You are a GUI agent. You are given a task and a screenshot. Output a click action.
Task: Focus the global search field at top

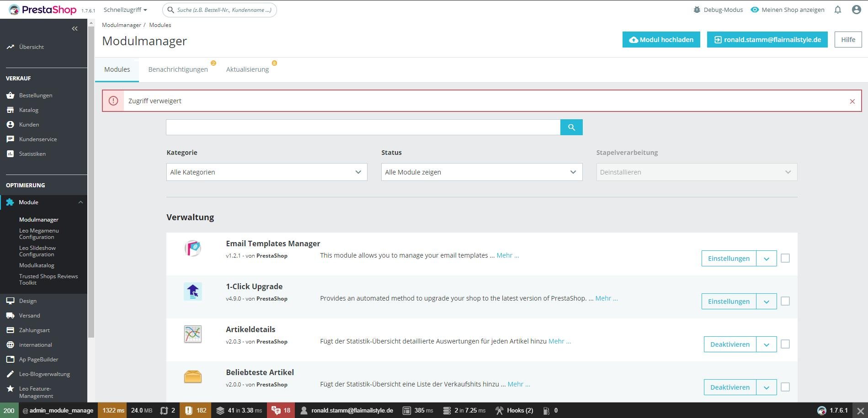pyautogui.click(x=220, y=10)
